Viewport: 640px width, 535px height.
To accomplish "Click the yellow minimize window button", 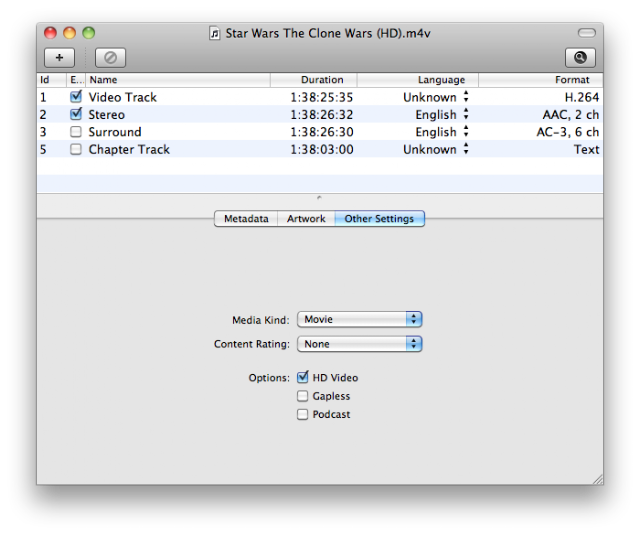I will [69, 33].
